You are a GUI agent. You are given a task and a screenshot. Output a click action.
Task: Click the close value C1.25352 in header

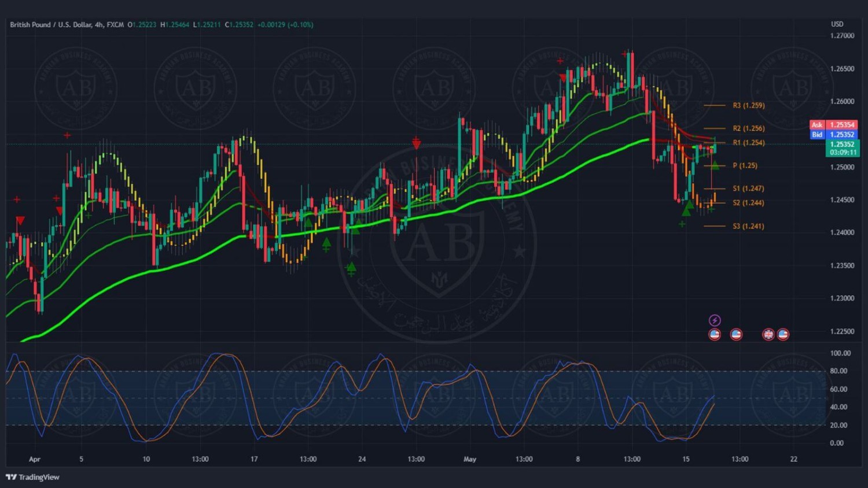point(239,25)
